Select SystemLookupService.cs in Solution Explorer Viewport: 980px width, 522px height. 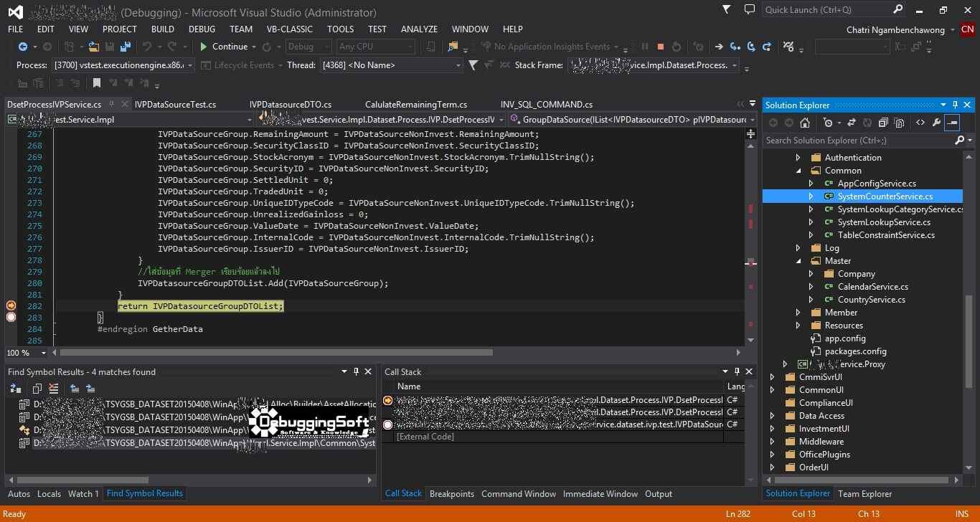coord(884,222)
